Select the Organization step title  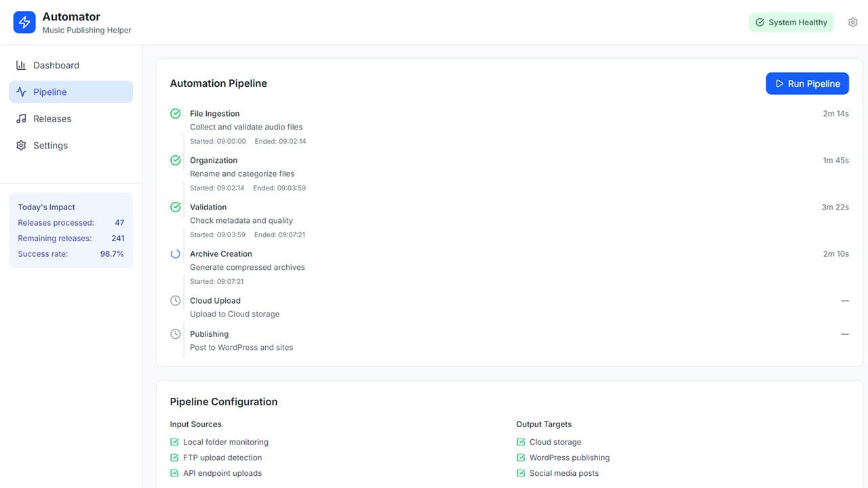click(214, 161)
